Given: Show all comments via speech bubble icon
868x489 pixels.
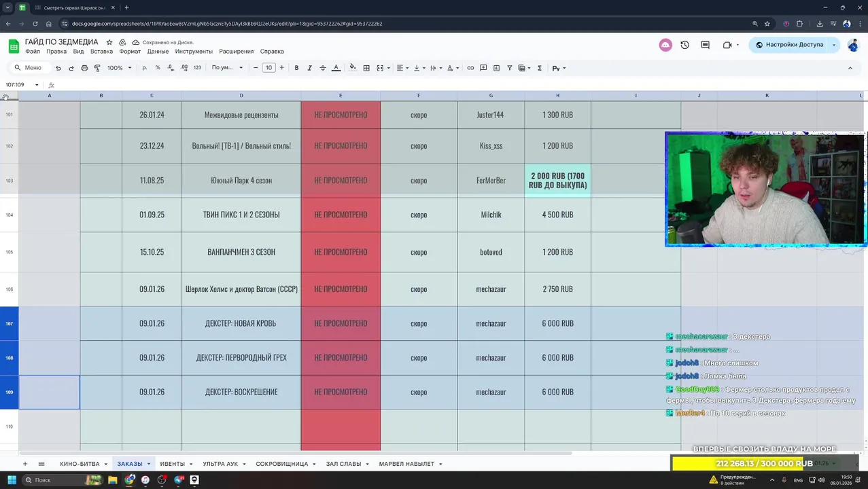Looking at the screenshot, I should (x=705, y=45).
